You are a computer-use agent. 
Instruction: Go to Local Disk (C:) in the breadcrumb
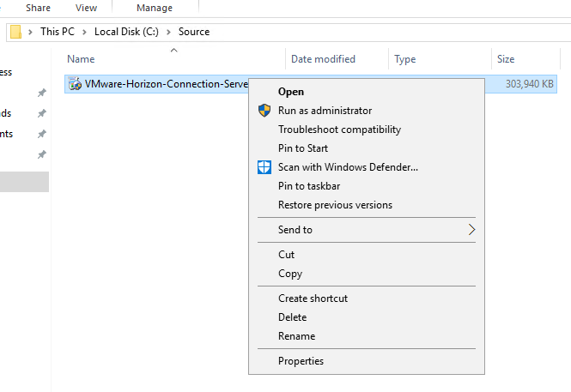tap(126, 32)
